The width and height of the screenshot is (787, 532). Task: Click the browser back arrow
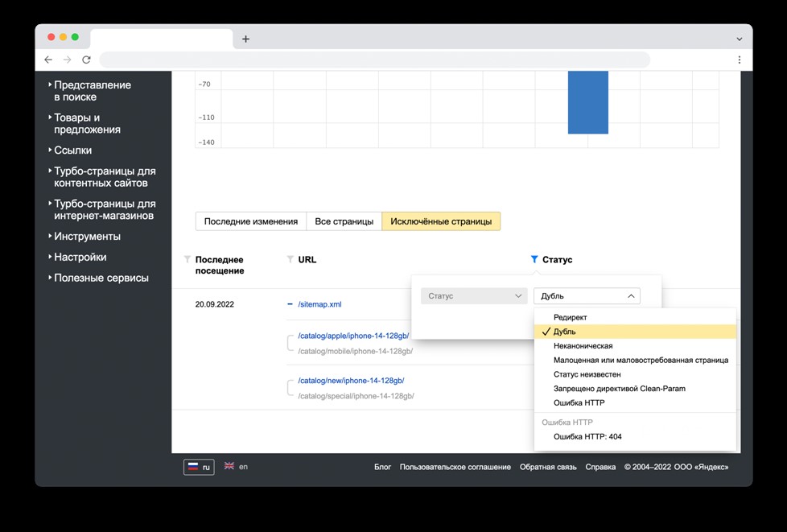coord(48,60)
